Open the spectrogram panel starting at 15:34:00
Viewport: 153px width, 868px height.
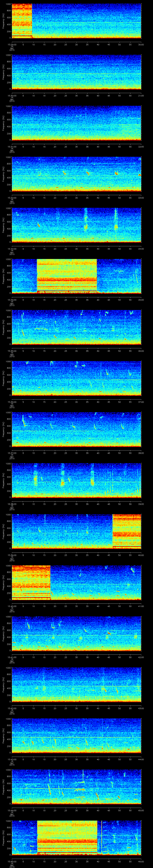click(x=76, y=276)
